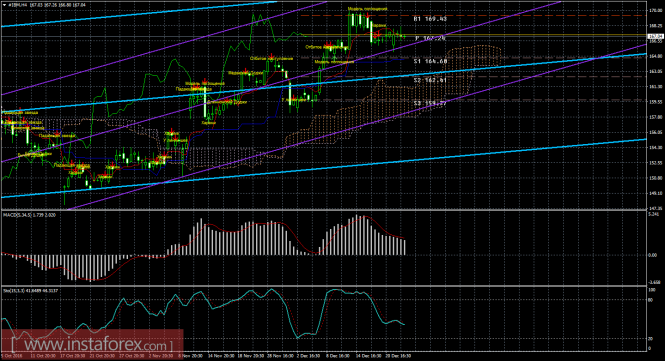Screen dimensions: 665x361
Task: Click the current price tag on price axis
Action: pyautogui.click(x=656, y=36)
